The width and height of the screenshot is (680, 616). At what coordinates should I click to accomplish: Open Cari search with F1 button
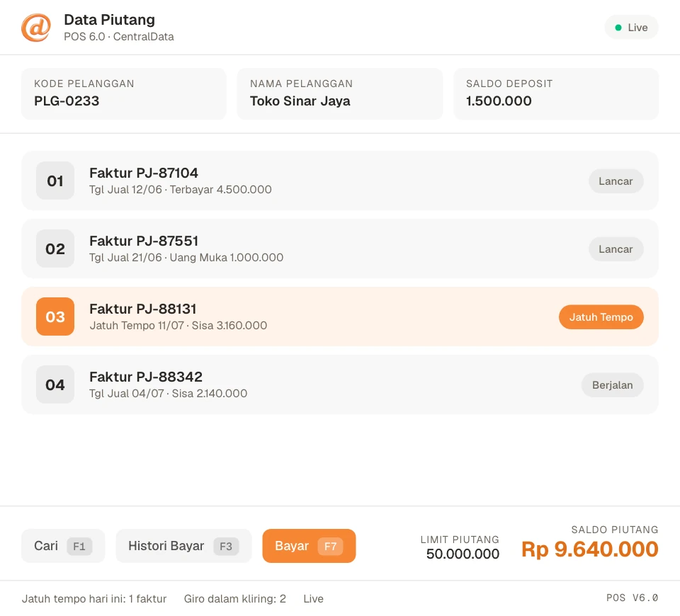pyautogui.click(x=63, y=546)
